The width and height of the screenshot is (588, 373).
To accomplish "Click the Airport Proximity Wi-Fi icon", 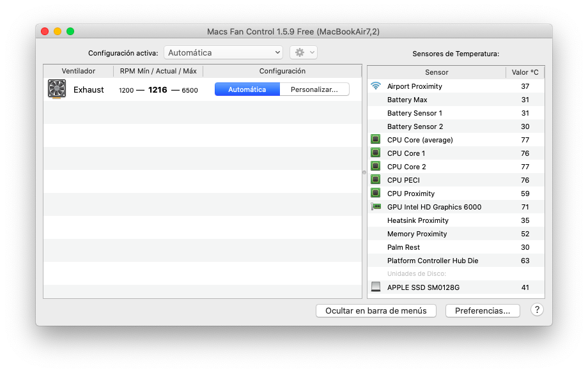I will 376,86.
